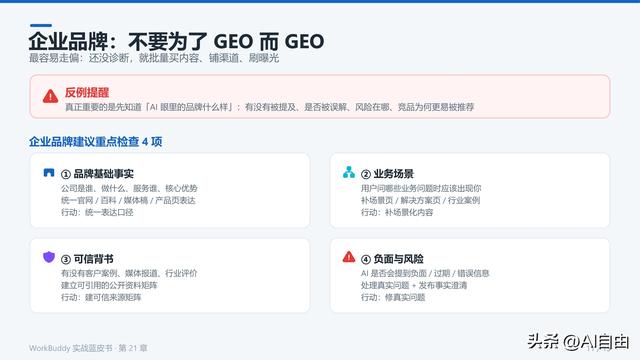
Task: Click the purple shield icon beside 可信背书
Action: [x=49, y=257]
